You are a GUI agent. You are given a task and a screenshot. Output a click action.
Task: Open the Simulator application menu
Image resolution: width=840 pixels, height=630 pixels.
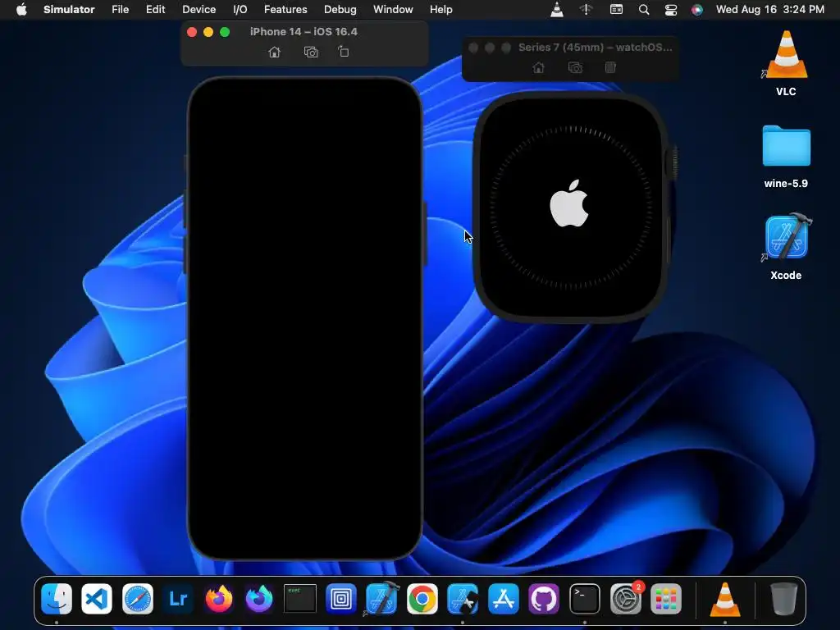click(69, 9)
